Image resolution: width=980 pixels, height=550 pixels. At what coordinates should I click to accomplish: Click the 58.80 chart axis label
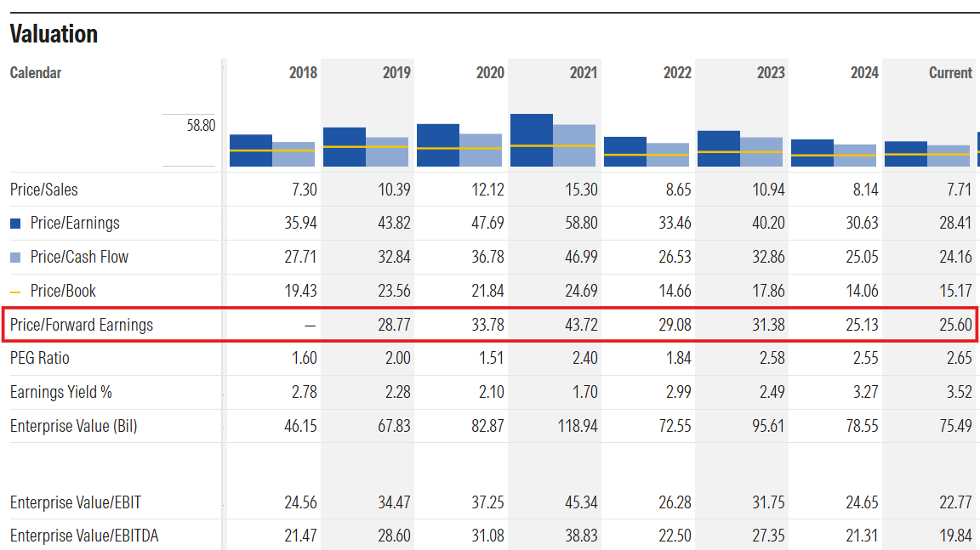201,125
